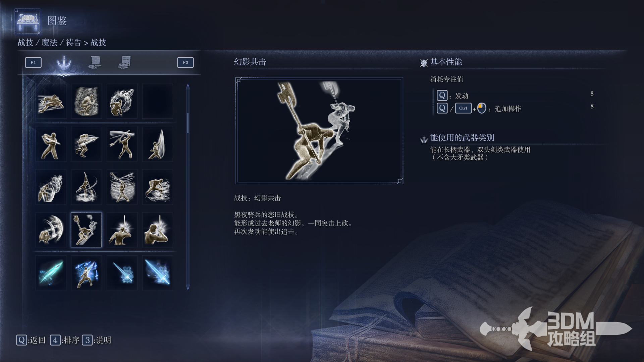Switch to the single-book sorcery tab
644x362 pixels.
pos(95,62)
